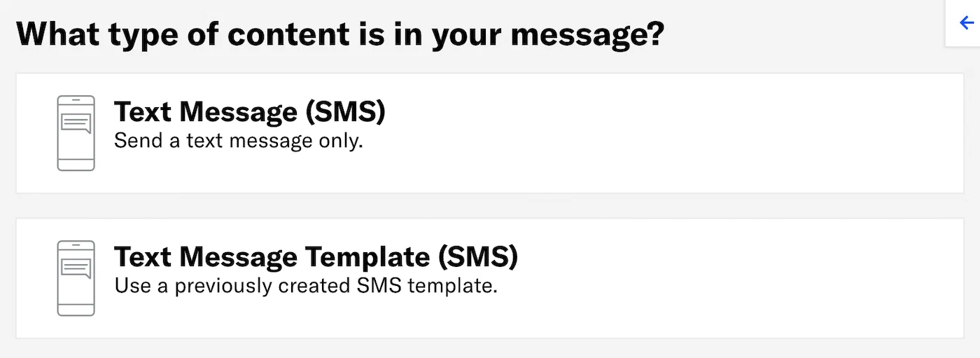Screen dimensions: 980x358
Task: Click the home button bar of the first phone icon
Action: pos(76,165)
